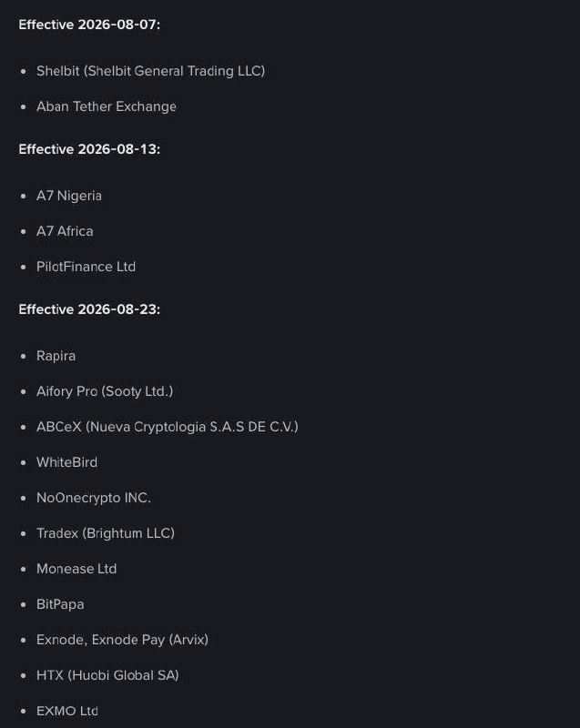Click the Effective 2026-08-13 heading
Screen dimensions: 580x728
pyautogui.click(x=89, y=149)
